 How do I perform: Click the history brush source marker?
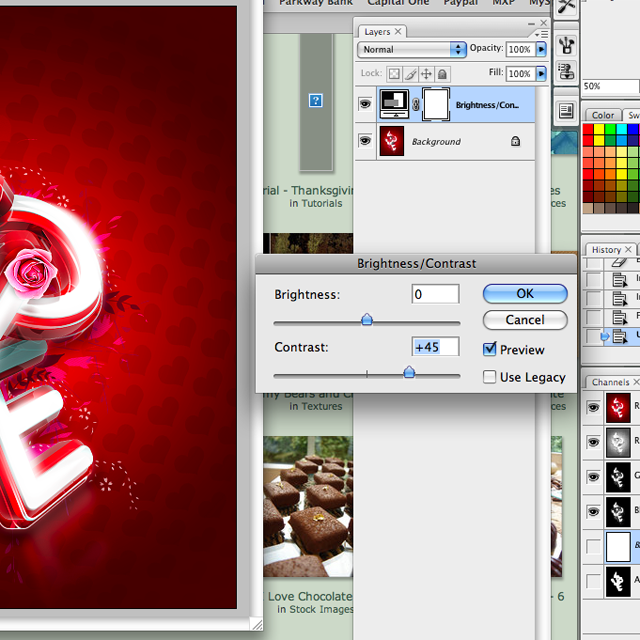tap(605, 336)
